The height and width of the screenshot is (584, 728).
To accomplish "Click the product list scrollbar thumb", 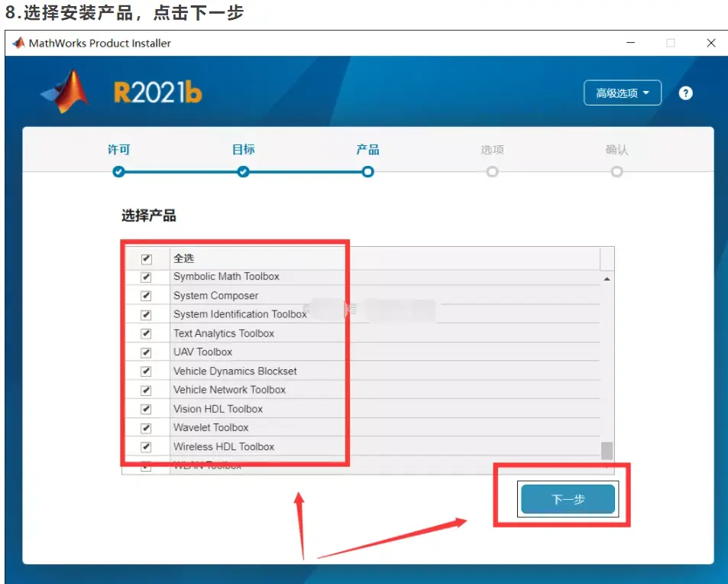I will pos(607,451).
